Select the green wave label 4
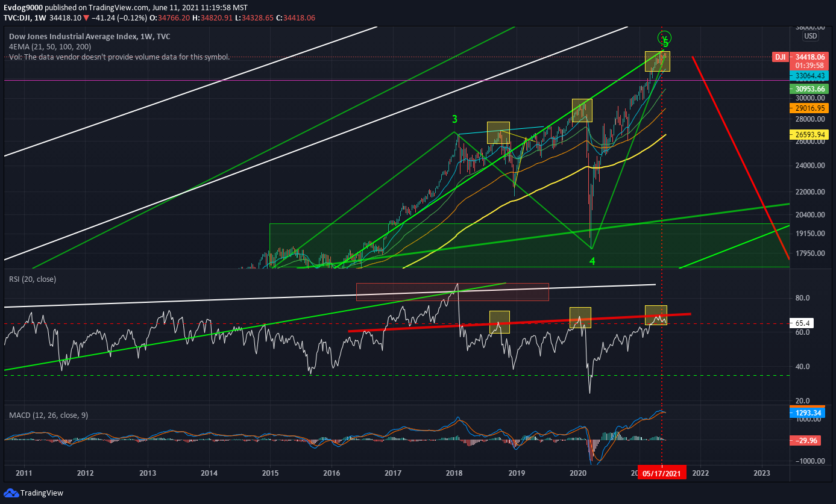 [x=592, y=261]
